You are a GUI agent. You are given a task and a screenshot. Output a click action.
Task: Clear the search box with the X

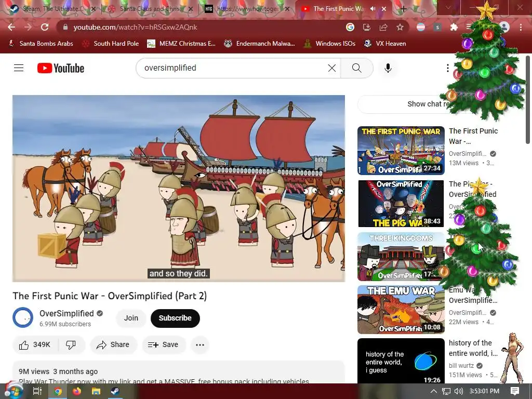click(332, 68)
